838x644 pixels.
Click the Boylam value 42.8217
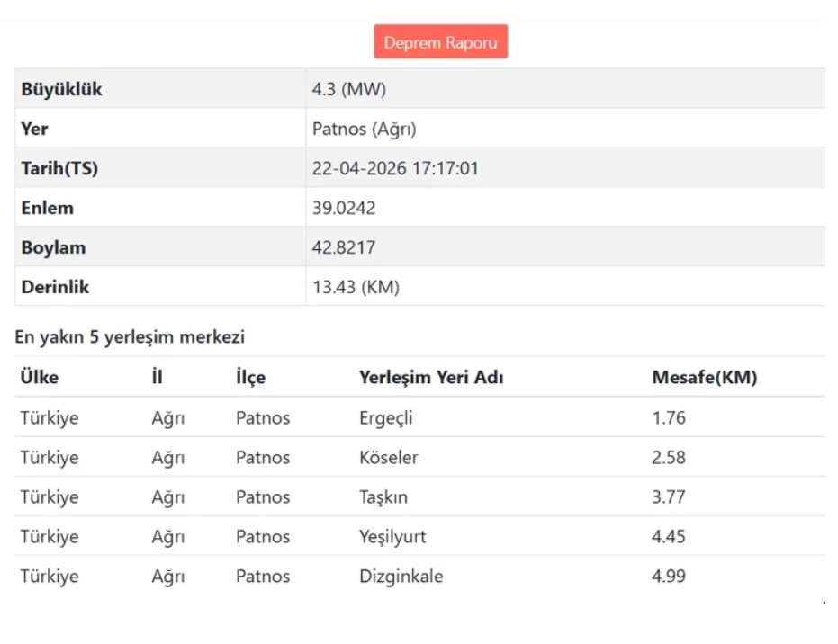(343, 247)
